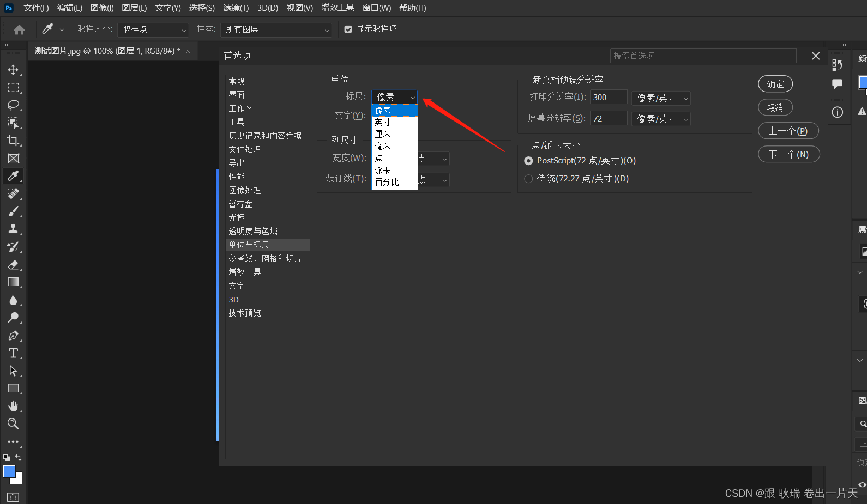Select the Rectangle shape tool
The image size is (867, 504).
point(13,388)
